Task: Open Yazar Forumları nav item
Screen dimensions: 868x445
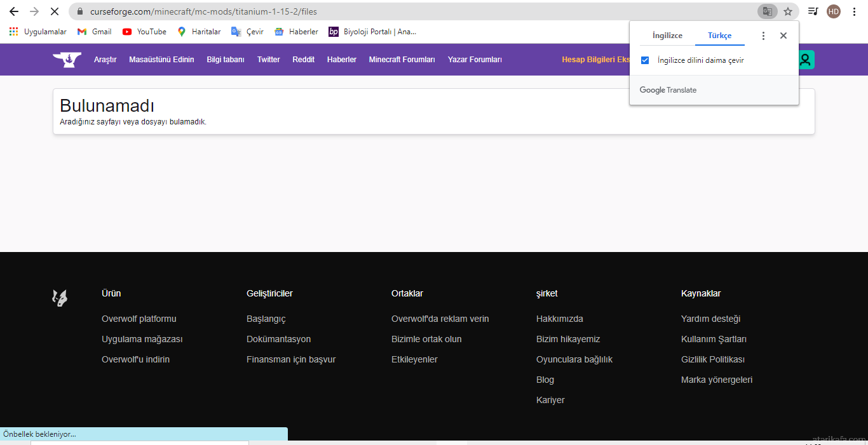Action: point(475,60)
